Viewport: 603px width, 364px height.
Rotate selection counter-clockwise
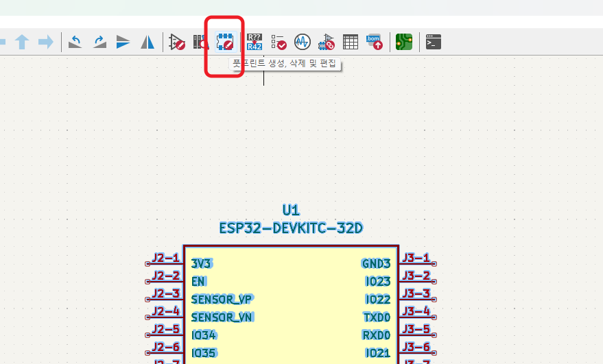point(75,42)
